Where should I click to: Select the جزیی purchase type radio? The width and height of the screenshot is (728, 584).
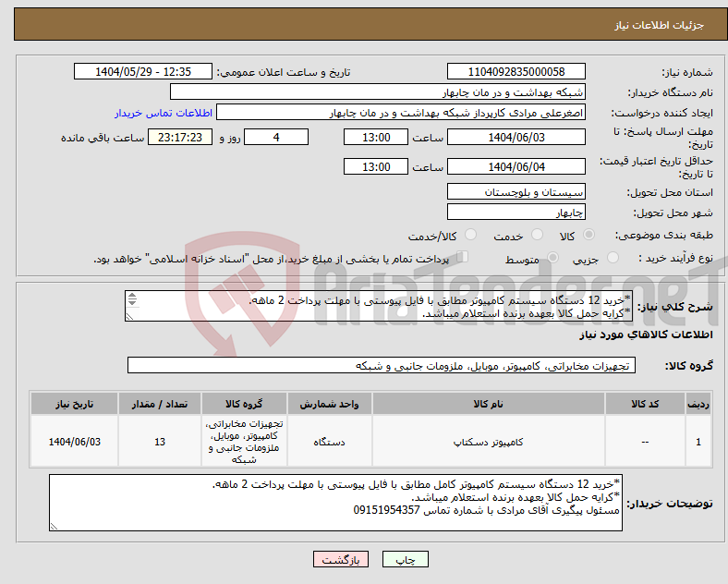pyautogui.click(x=613, y=258)
